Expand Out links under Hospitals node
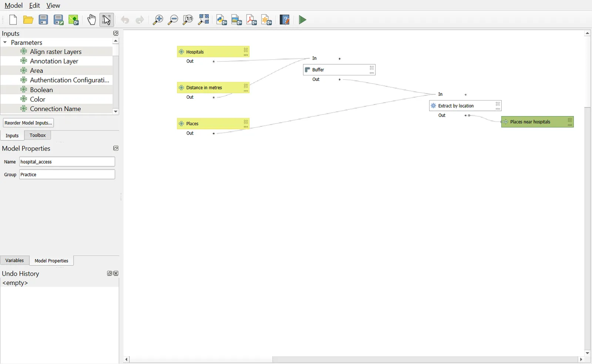The width and height of the screenshot is (592, 364). pyautogui.click(x=213, y=61)
